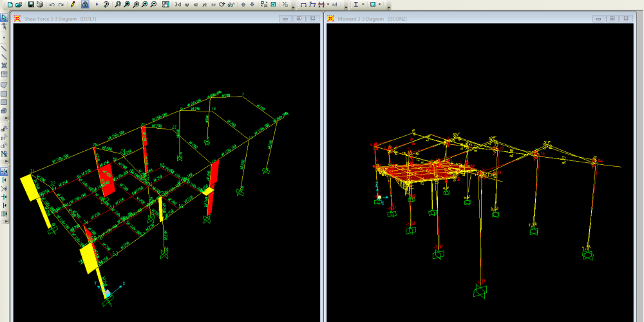The width and height of the screenshot is (644, 322).
Task: Select the Shear Force 3-3 Diagram window title
Action: click(61, 19)
